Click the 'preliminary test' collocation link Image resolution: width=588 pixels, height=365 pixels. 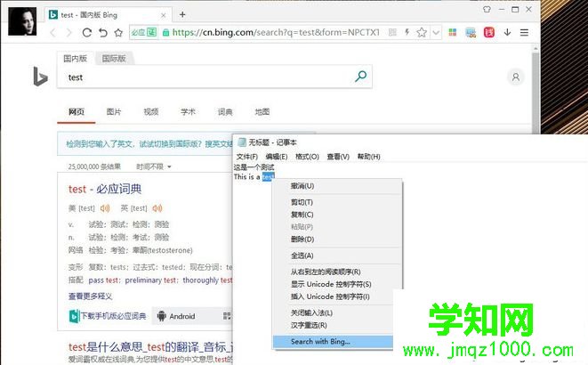point(150,280)
